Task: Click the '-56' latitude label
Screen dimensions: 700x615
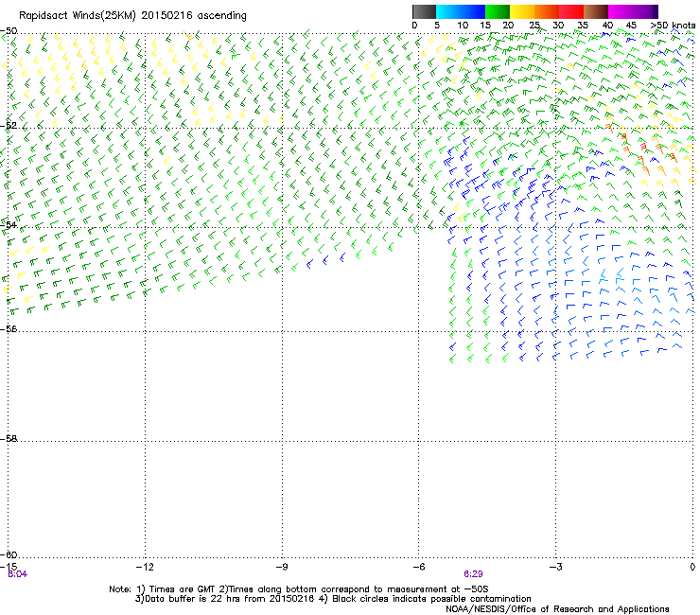Action: 9,328
